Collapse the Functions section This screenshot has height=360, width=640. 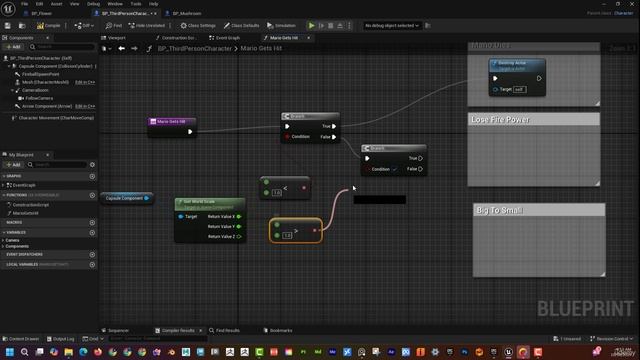pyautogui.click(x=4, y=196)
